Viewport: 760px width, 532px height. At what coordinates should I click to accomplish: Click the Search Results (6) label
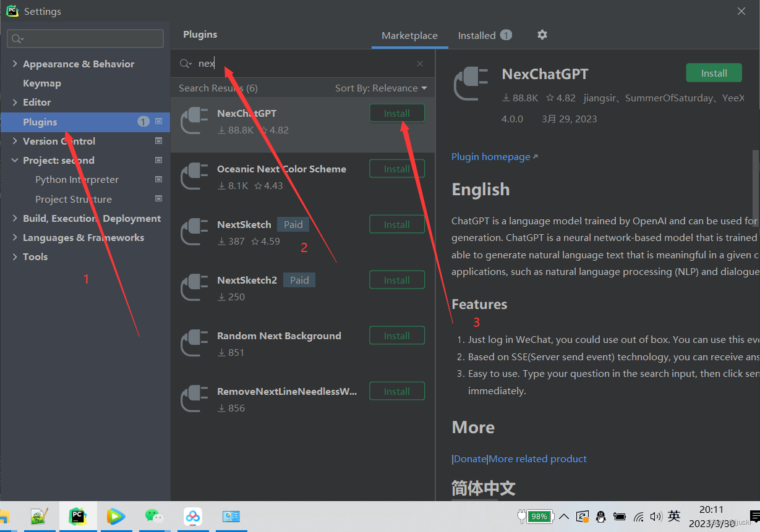tap(218, 88)
